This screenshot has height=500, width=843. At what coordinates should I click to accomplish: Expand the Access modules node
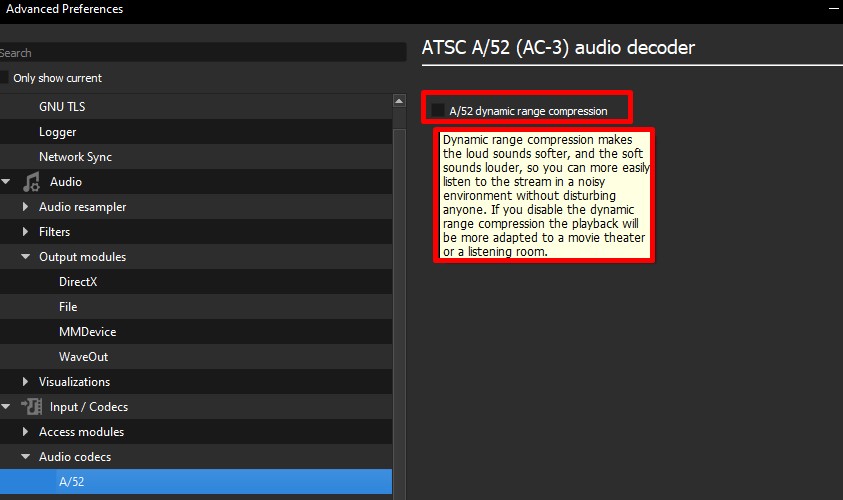25,432
